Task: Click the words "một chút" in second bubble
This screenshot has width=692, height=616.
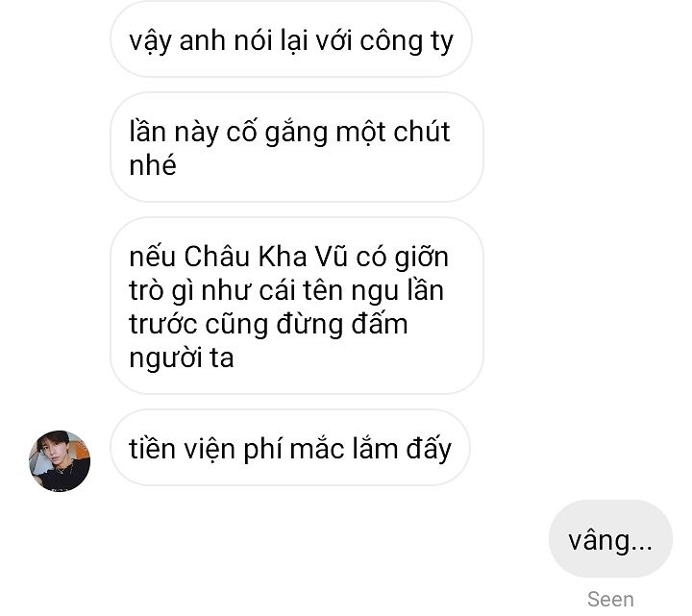Action: (393, 131)
